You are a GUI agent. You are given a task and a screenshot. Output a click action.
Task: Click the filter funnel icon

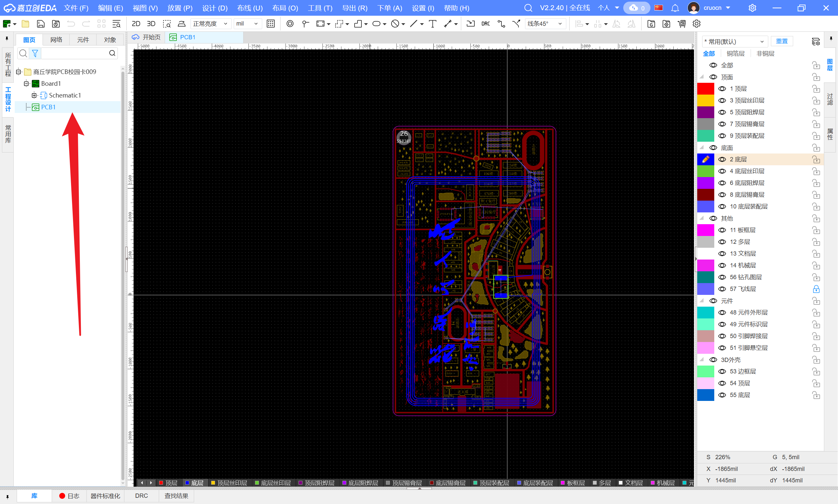[x=35, y=53]
